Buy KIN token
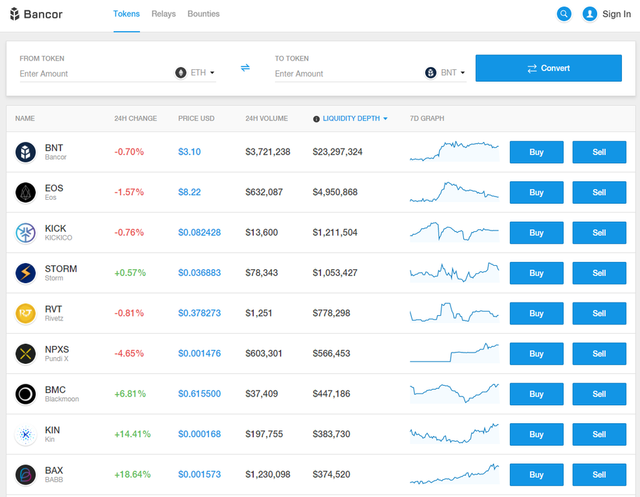This screenshot has height=497, width=640. click(x=536, y=434)
